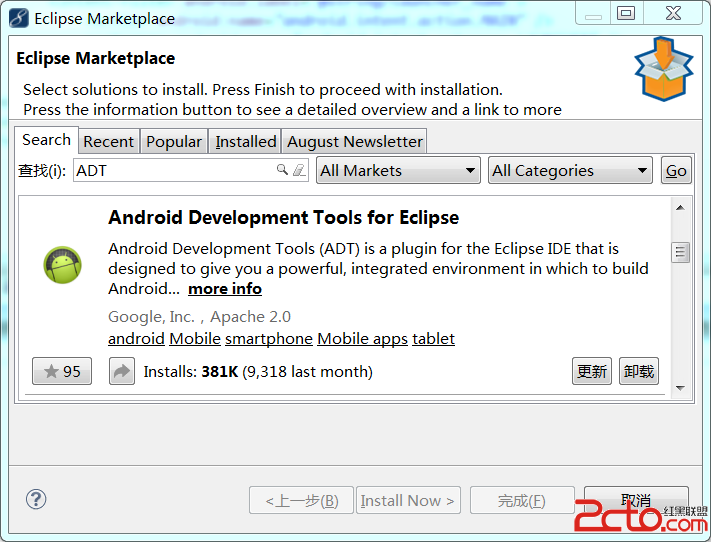The height and width of the screenshot is (542, 711).
Task: Click the results list scrollbar thumb
Action: [x=680, y=252]
